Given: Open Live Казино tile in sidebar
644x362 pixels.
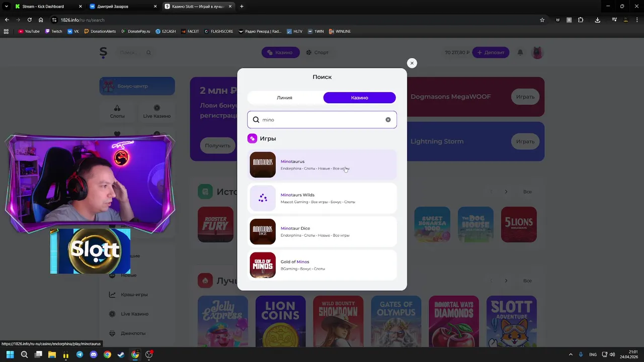Looking at the screenshot, I should [156, 112].
